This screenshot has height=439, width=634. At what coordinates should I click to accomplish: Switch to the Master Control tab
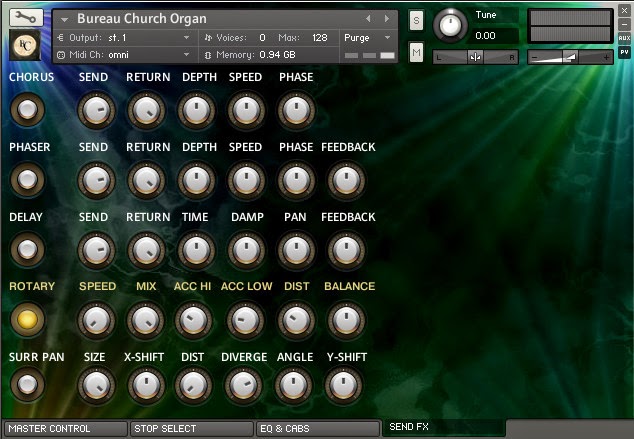65,429
